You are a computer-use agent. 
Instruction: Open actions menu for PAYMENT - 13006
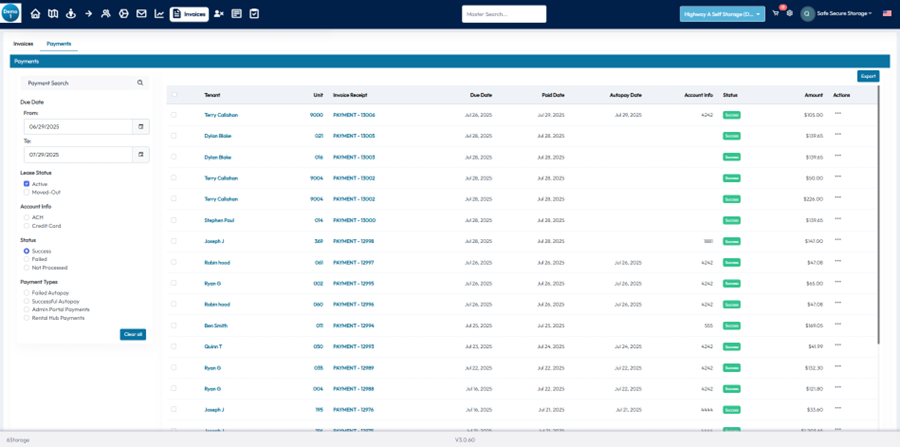click(838, 115)
